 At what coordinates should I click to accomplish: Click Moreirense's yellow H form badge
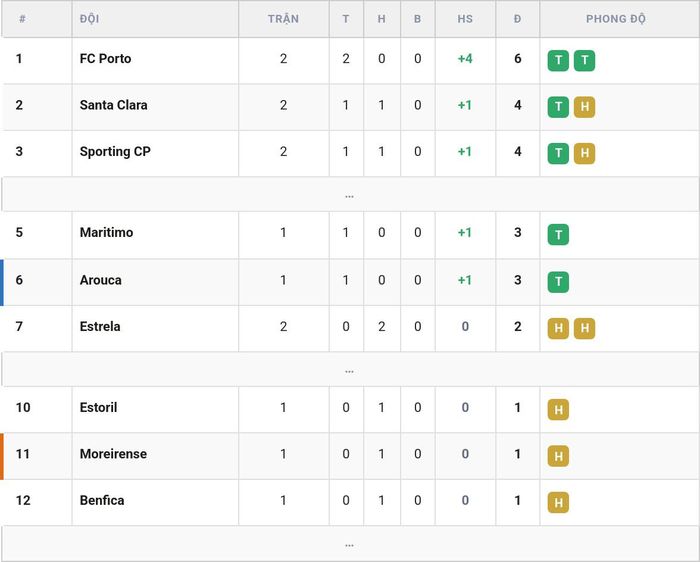click(x=558, y=456)
